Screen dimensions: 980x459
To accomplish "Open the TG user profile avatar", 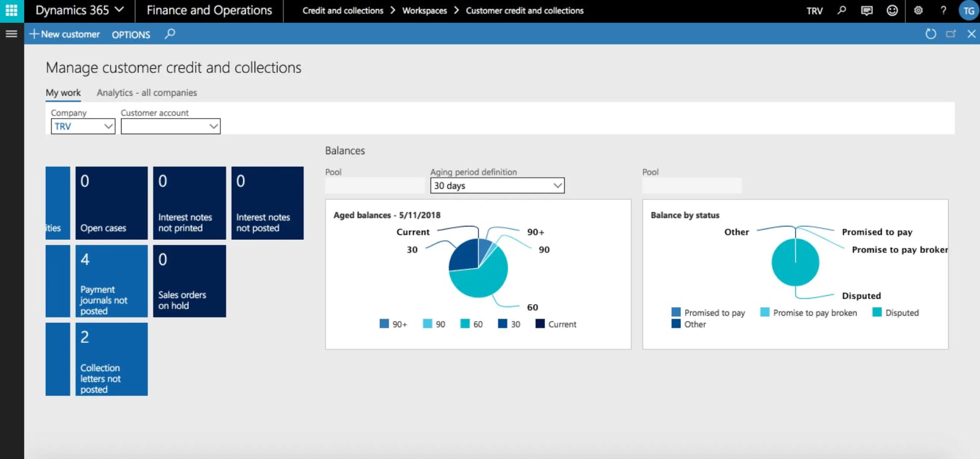I will tap(969, 11).
